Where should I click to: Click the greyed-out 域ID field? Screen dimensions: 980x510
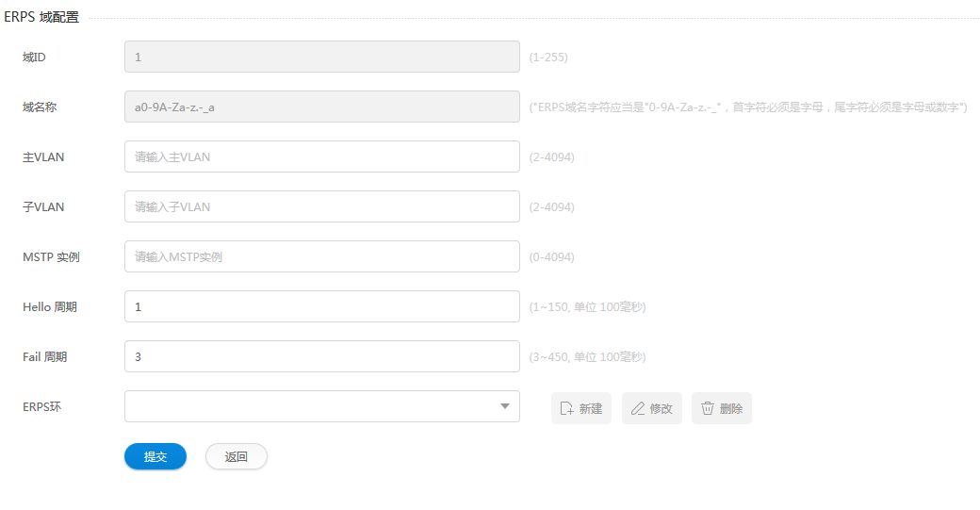(x=322, y=57)
